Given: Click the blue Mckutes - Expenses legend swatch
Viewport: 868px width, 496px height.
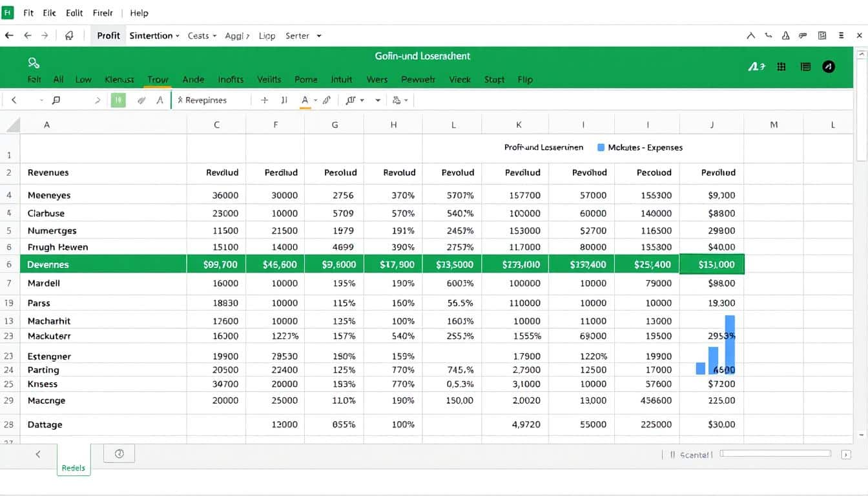Looking at the screenshot, I should point(601,147).
